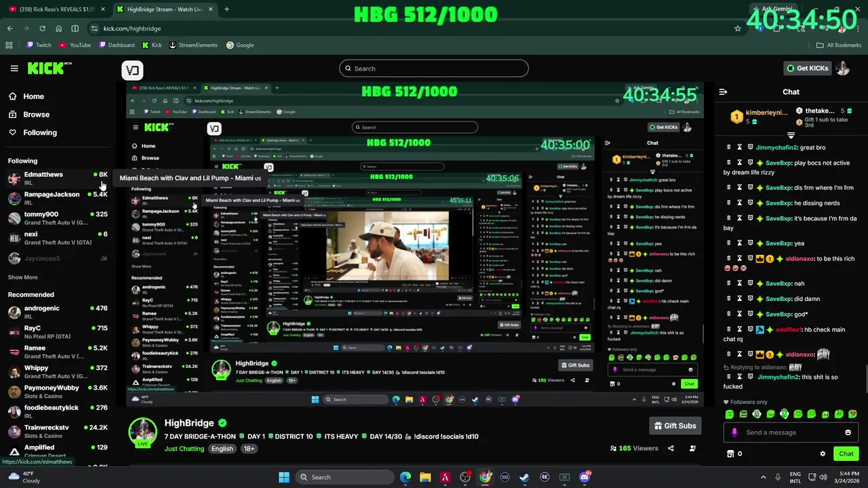The image size is (868, 488).
Task: Open the Dashboard bookmark
Action: pyautogui.click(x=117, y=45)
